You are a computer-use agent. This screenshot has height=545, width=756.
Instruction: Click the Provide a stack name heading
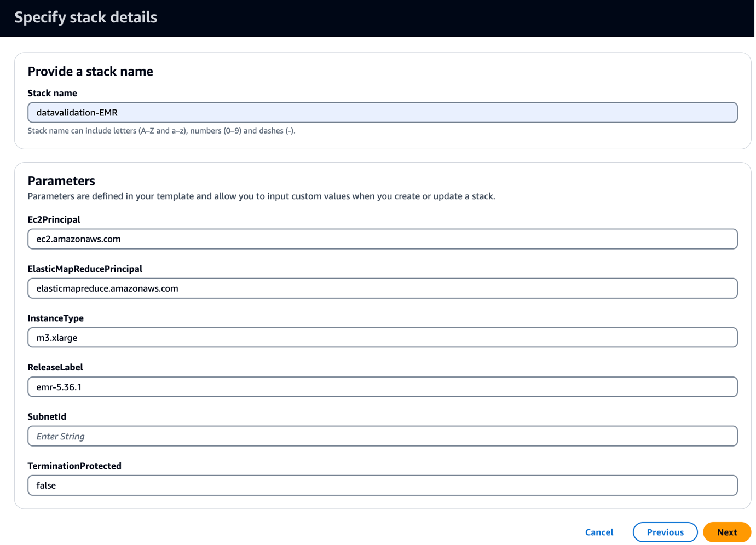[x=90, y=71]
